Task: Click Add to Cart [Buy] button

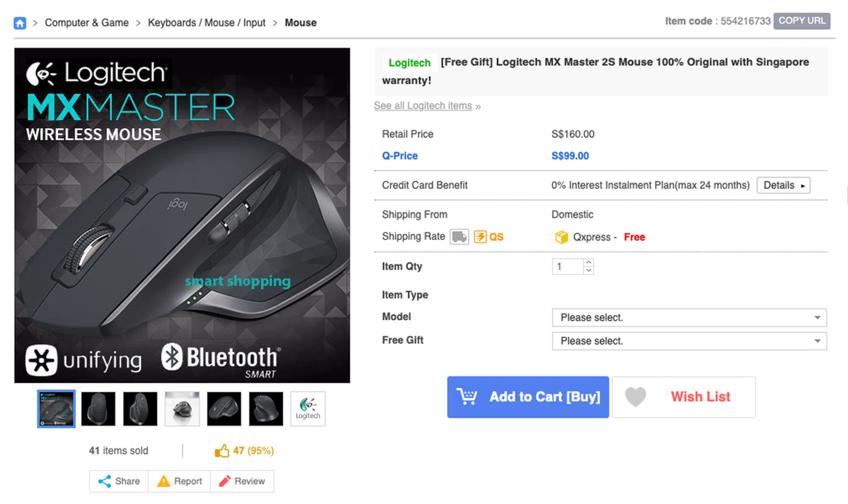Action: (528, 397)
